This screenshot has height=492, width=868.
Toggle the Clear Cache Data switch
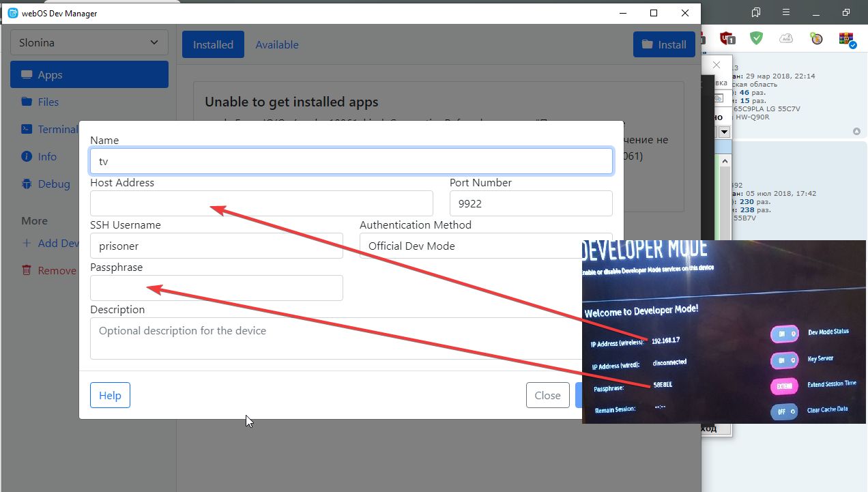(x=783, y=411)
